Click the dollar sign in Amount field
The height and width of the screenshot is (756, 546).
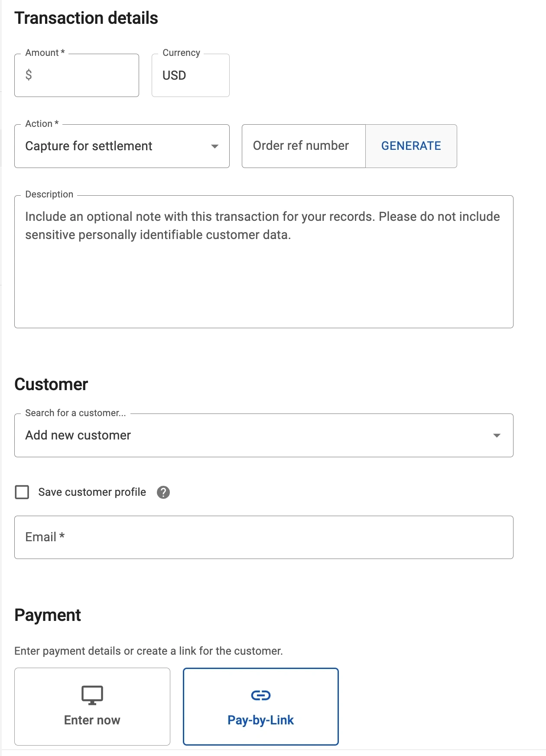[x=29, y=75]
